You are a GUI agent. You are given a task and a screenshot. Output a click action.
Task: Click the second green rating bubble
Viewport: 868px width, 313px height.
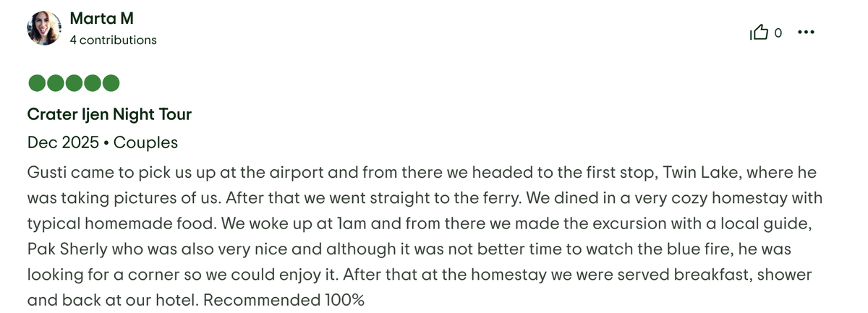point(55,83)
